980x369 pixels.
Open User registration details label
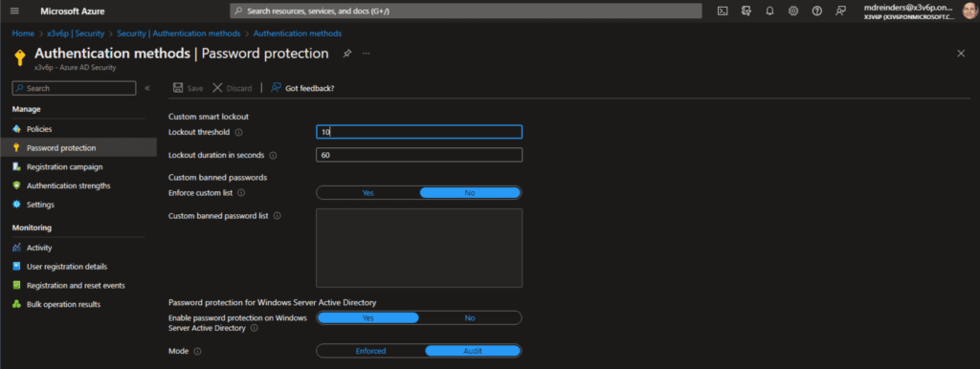(67, 267)
